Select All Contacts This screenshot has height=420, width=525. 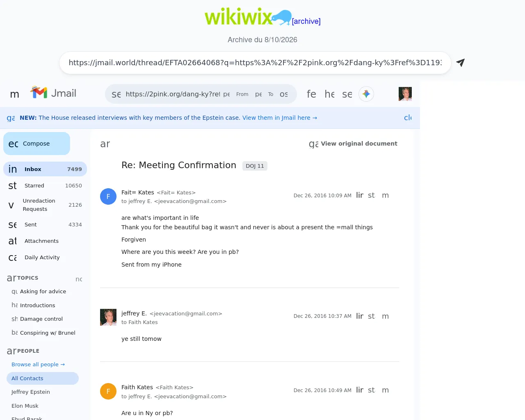point(43,378)
